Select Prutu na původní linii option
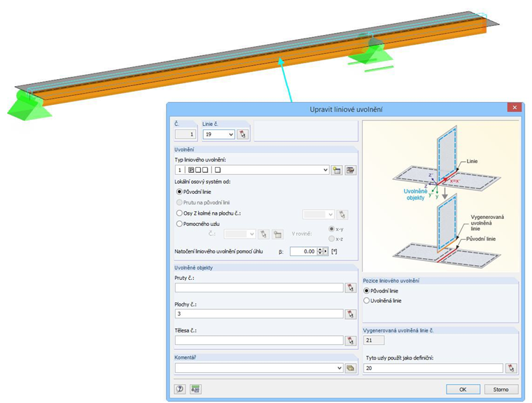 click(x=203, y=202)
